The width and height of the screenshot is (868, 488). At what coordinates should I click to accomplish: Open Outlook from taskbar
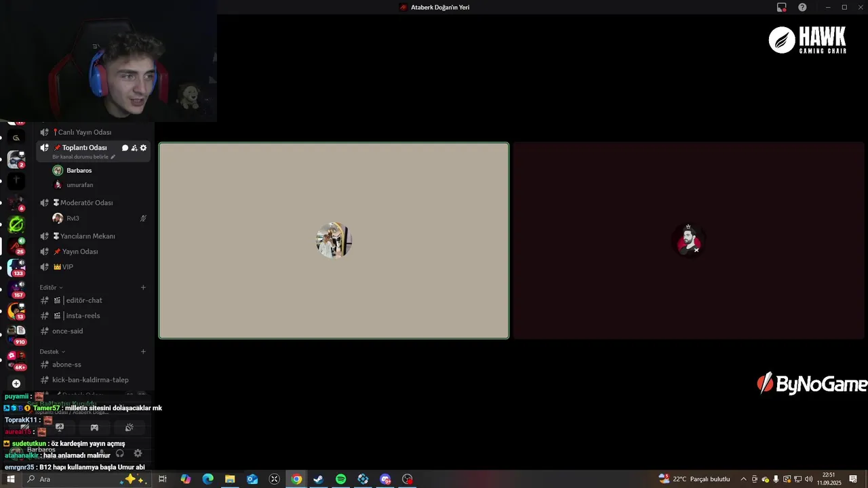click(252, 479)
